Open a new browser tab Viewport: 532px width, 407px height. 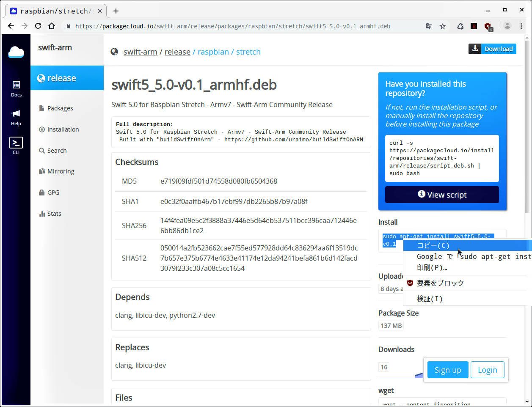(116, 11)
